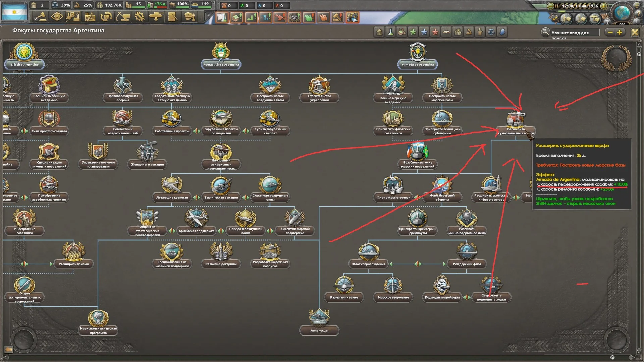644x362 pixels.
Task: Open the hamburger main menu button
Action: click(637, 5)
